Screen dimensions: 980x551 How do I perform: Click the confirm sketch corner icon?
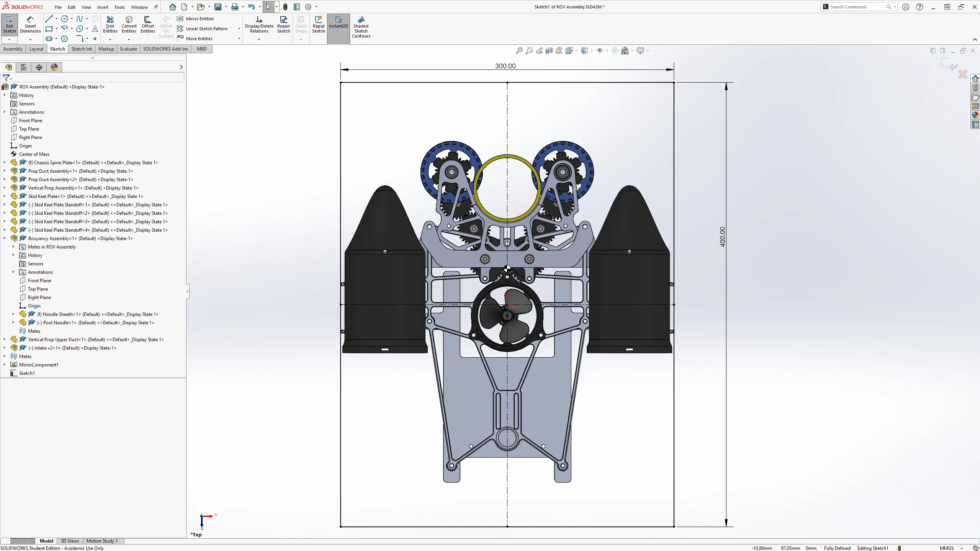pyautogui.click(x=949, y=64)
